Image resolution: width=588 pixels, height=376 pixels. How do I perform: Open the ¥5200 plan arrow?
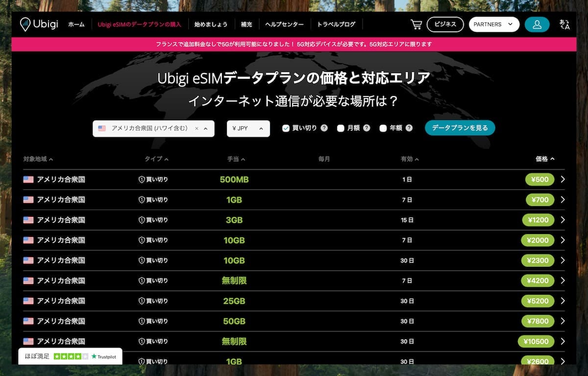click(x=563, y=301)
